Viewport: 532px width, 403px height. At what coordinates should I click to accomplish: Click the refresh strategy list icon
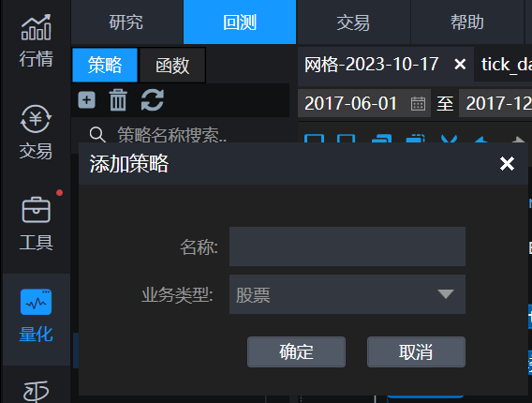pos(153,100)
